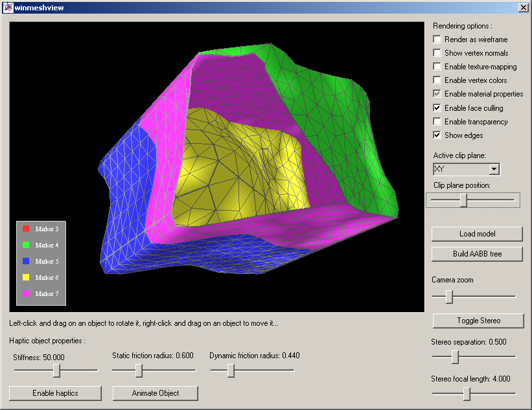Turn on Enable transparency checkbox
The width and height of the screenshot is (532, 410).
click(x=437, y=122)
